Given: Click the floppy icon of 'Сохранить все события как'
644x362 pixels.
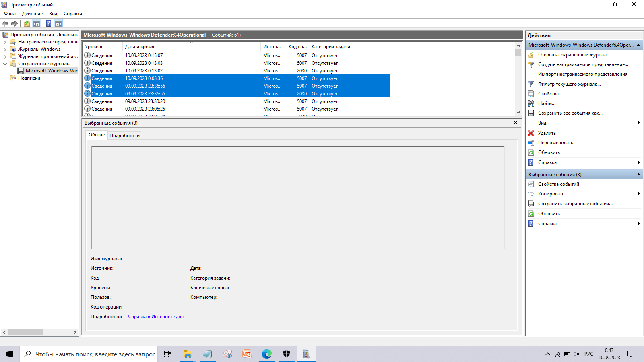Looking at the screenshot, I should 531,113.
